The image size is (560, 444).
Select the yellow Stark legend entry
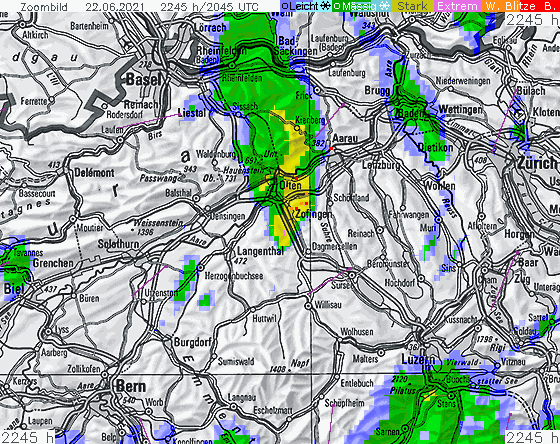pos(412,6)
